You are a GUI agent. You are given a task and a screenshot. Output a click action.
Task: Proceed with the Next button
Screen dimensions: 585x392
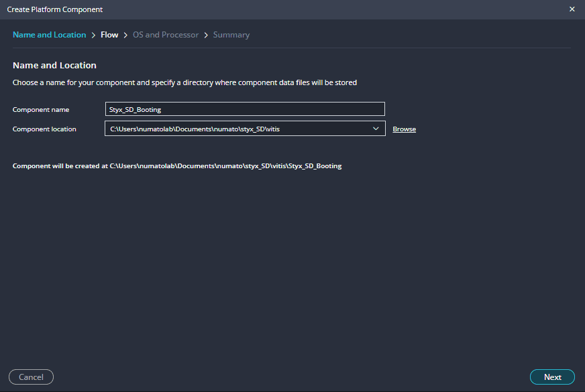pos(552,377)
